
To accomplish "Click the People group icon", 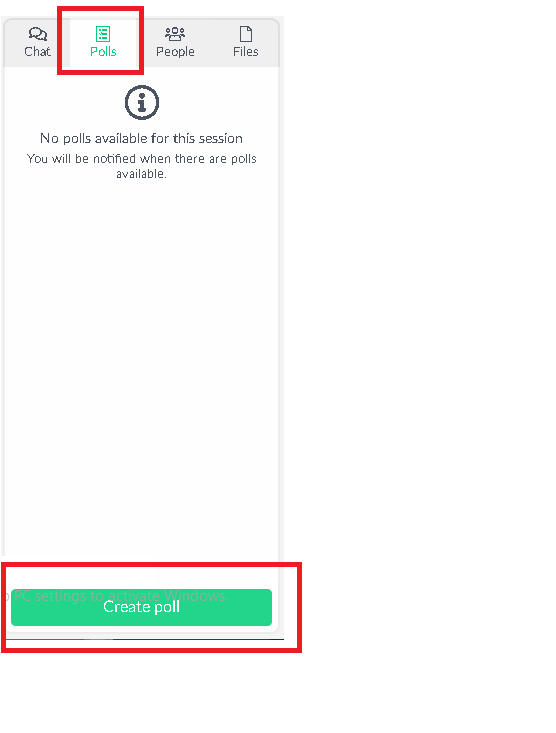I will tap(175, 34).
